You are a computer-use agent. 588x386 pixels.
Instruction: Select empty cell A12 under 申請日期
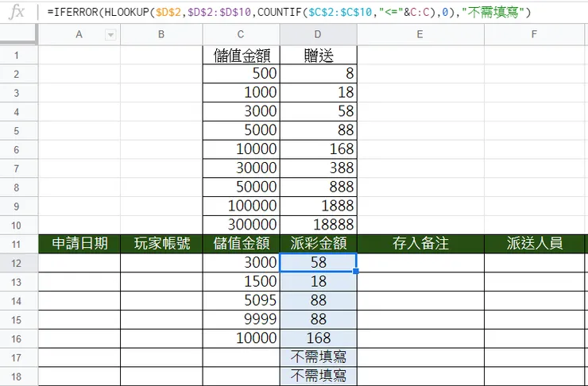pos(79,263)
